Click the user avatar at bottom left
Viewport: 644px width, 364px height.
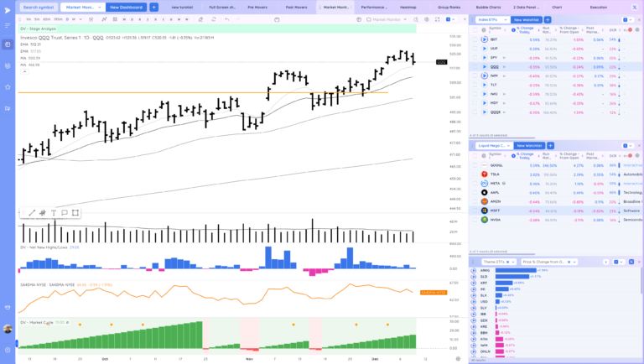click(8, 329)
